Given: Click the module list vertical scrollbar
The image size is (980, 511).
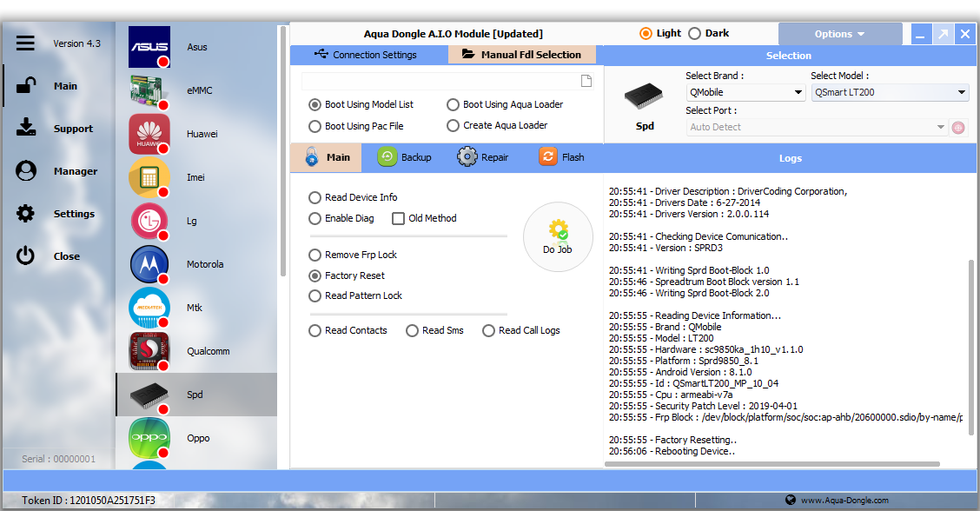Looking at the screenshot, I should click(283, 151).
